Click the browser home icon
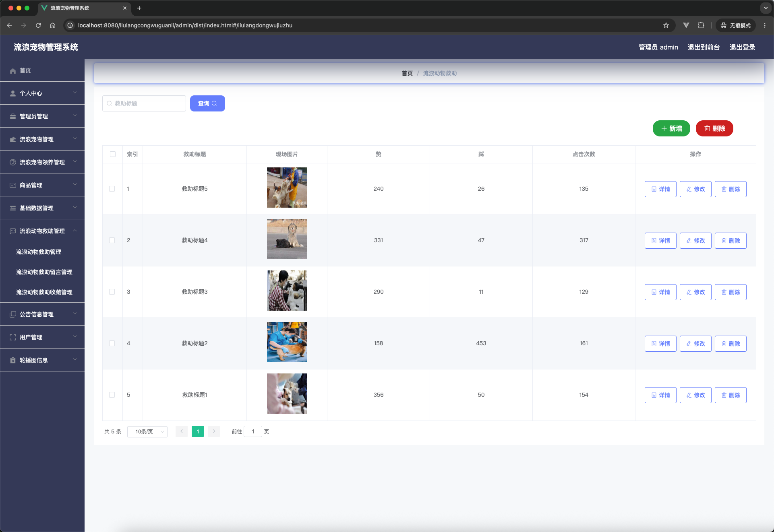This screenshot has height=532, width=774. [53, 25]
